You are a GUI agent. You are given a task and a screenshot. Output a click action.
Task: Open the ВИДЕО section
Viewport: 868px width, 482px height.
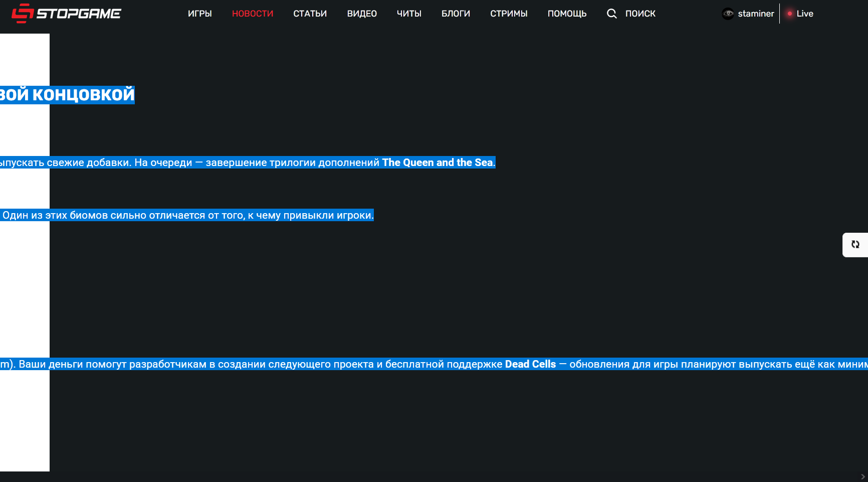tap(362, 14)
